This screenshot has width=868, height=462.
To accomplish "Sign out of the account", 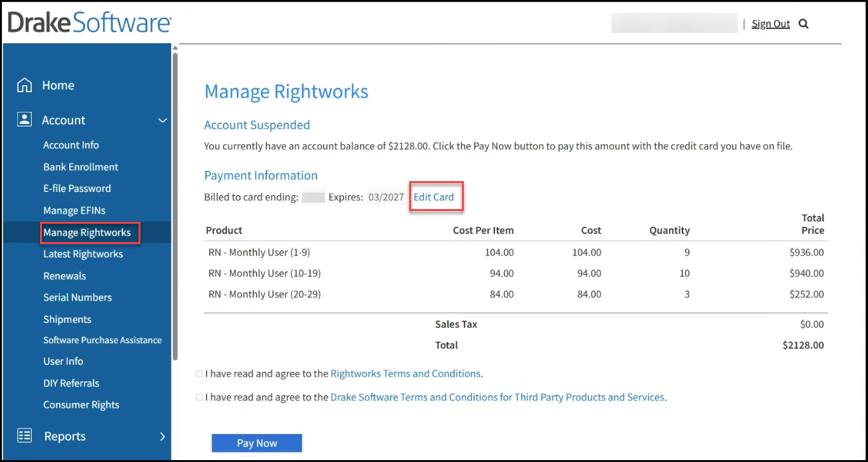I will tap(771, 24).
